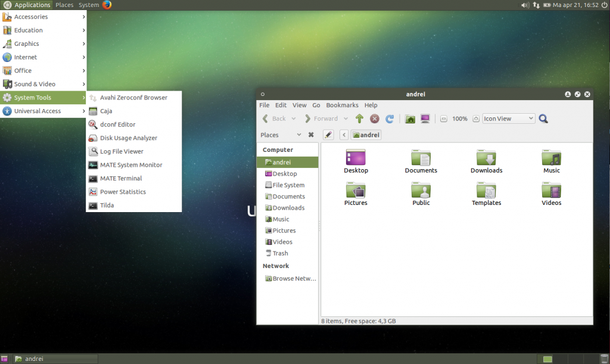
Task: Open search with the magnifier icon
Action: tap(543, 119)
